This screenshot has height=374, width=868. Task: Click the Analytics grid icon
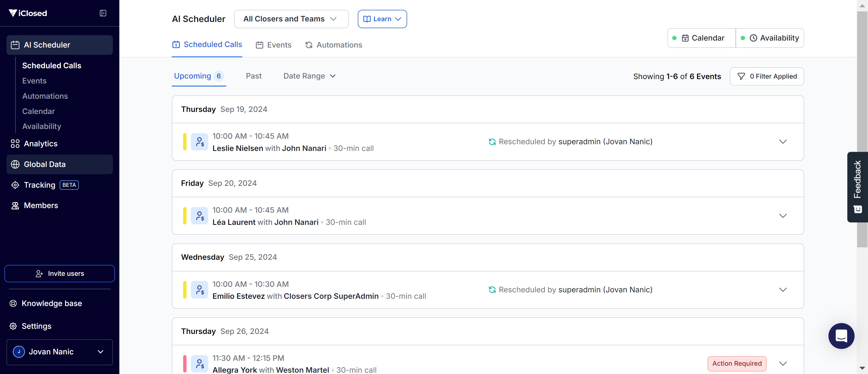tap(15, 144)
